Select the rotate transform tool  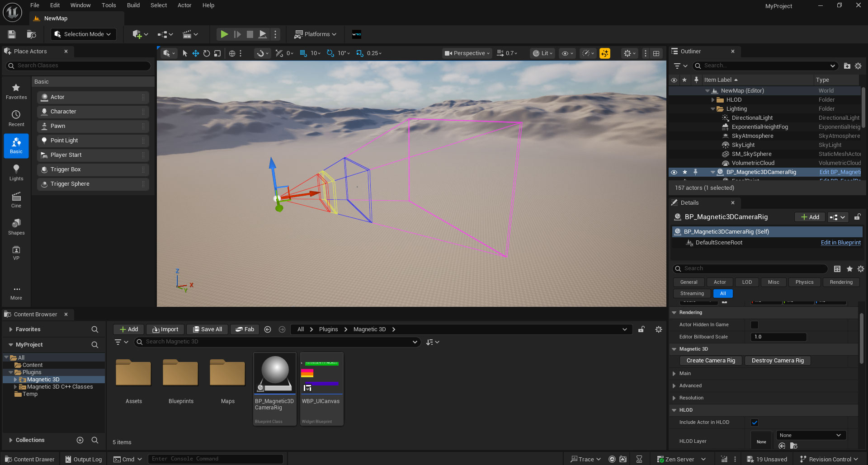click(207, 53)
